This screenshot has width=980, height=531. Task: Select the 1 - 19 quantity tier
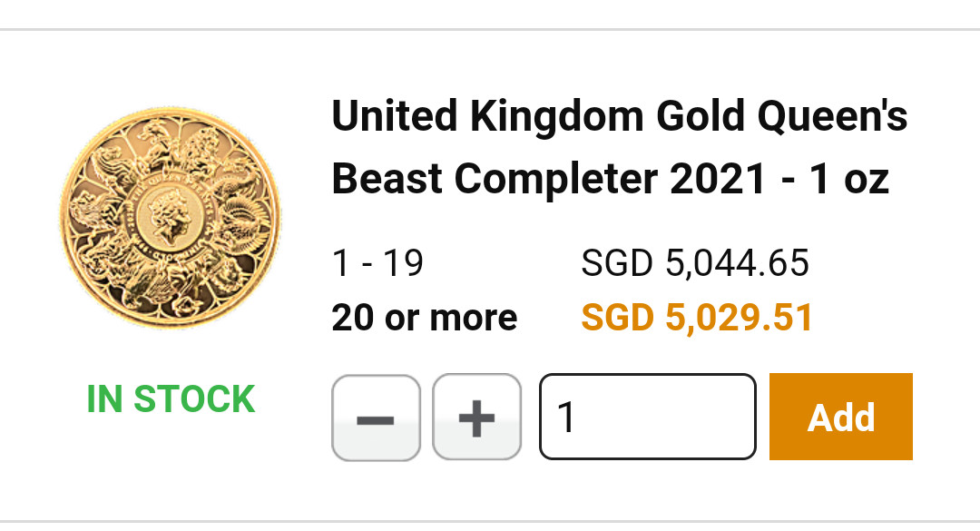(x=377, y=264)
